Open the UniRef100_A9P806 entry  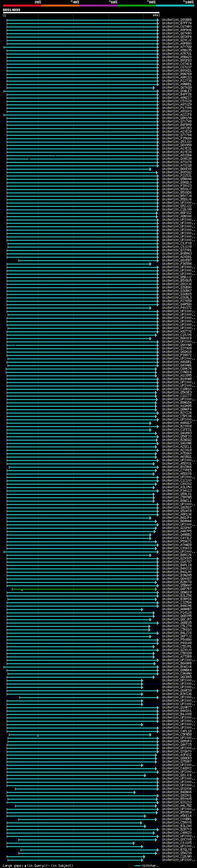click(177, 30)
